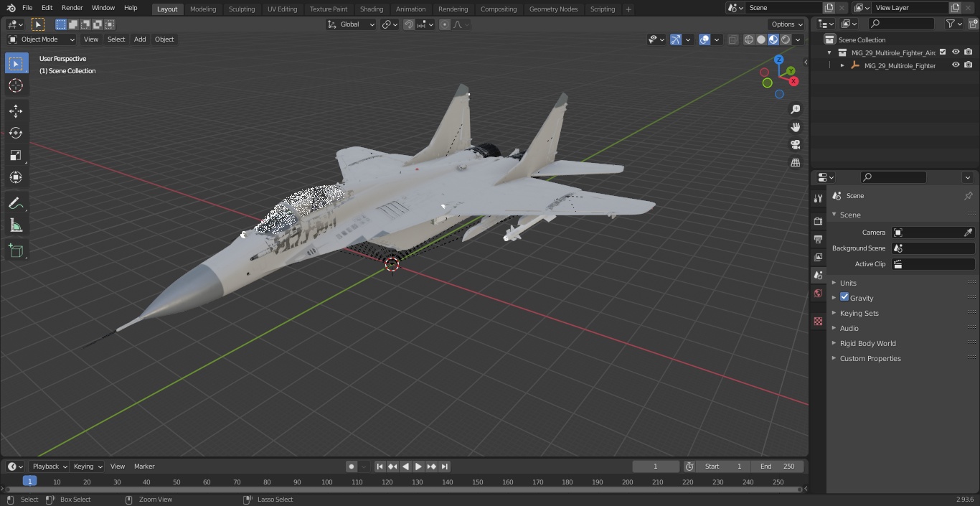Toggle X-ray view
The width and height of the screenshot is (980, 506).
pos(732,39)
